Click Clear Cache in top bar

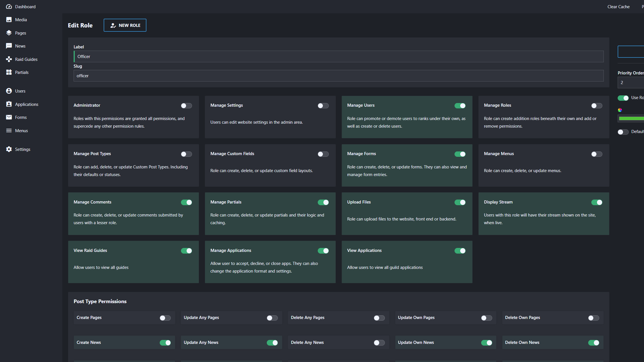pyautogui.click(x=619, y=7)
